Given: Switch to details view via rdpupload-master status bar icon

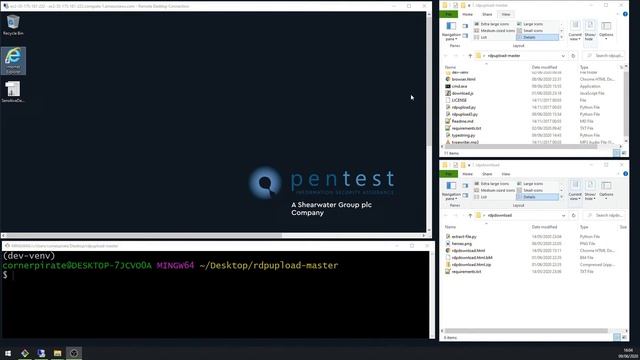Looking at the screenshot, I should click(x=617, y=153).
